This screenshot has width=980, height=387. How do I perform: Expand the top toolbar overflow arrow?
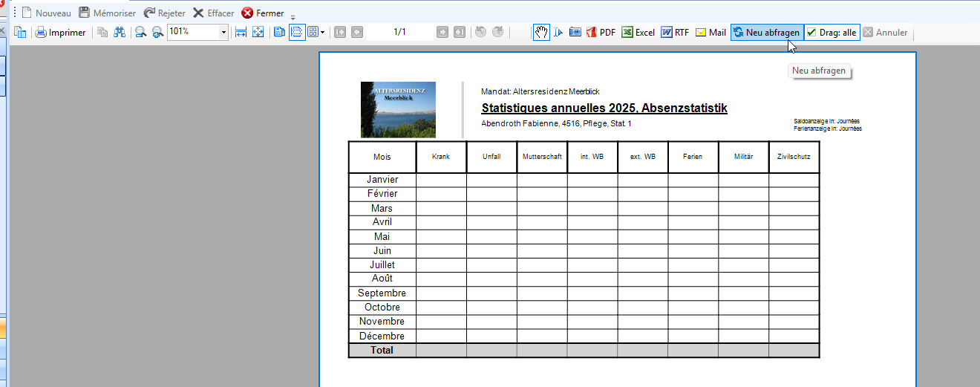click(x=293, y=16)
